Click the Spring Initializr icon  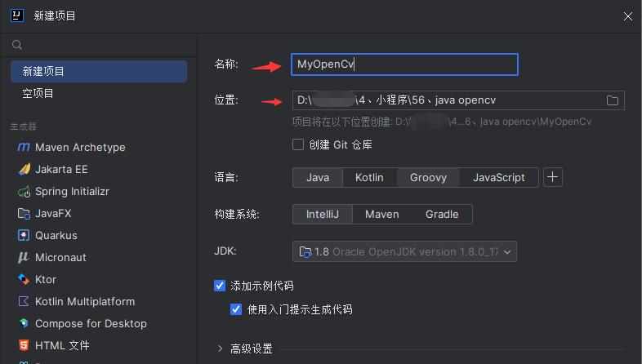coord(24,191)
